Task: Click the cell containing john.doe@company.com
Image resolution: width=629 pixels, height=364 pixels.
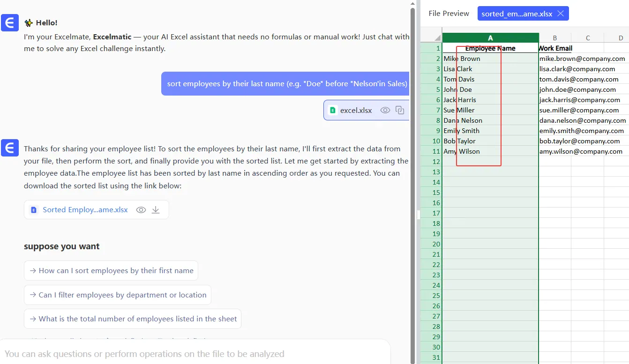Action: click(577, 89)
